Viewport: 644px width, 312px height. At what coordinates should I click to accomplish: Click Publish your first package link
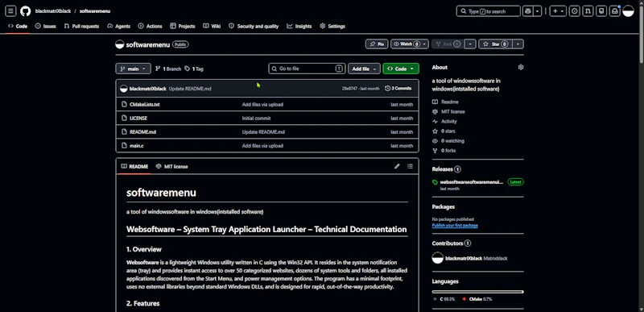click(x=455, y=225)
